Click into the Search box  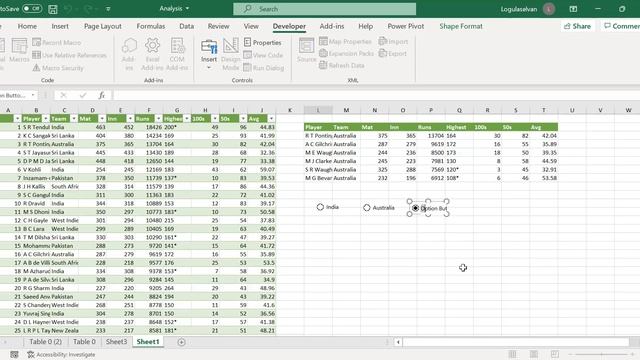coord(324,9)
